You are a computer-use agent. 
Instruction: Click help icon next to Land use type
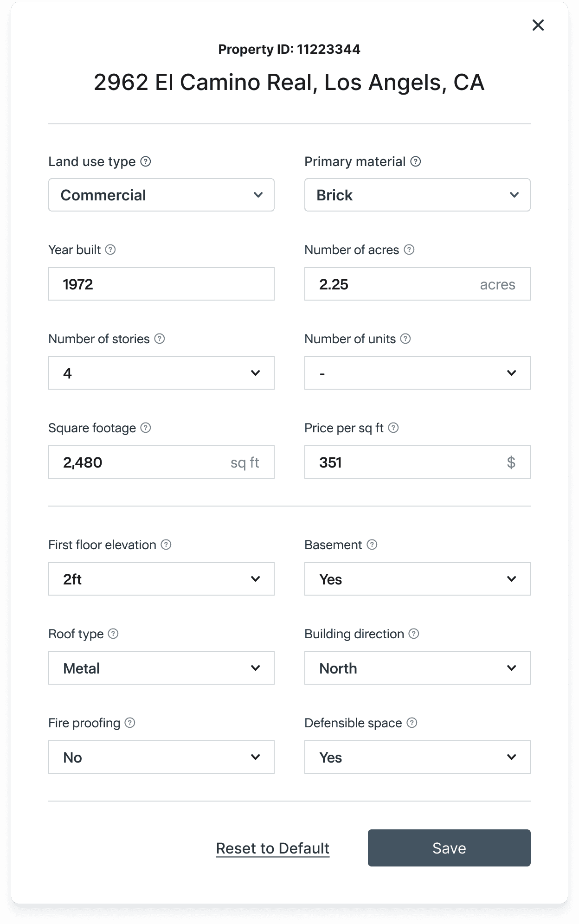[x=146, y=161]
